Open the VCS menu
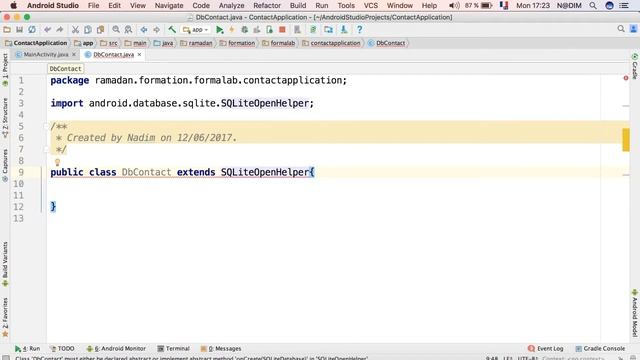This screenshot has width=640, height=360. 371,6
